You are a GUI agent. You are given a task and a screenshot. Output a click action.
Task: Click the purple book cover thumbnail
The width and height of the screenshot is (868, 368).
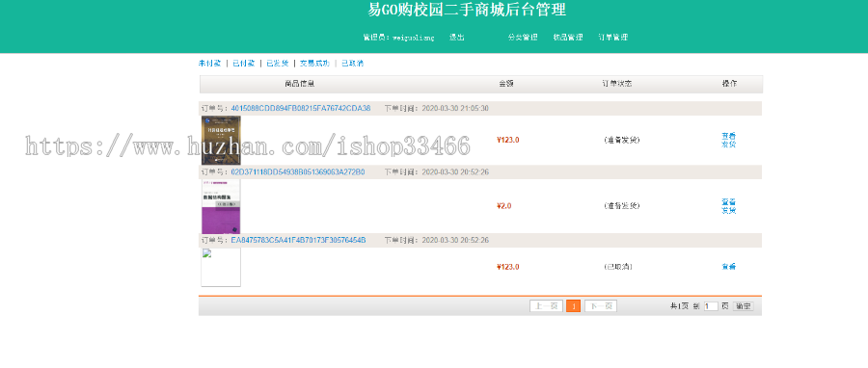click(221, 206)
